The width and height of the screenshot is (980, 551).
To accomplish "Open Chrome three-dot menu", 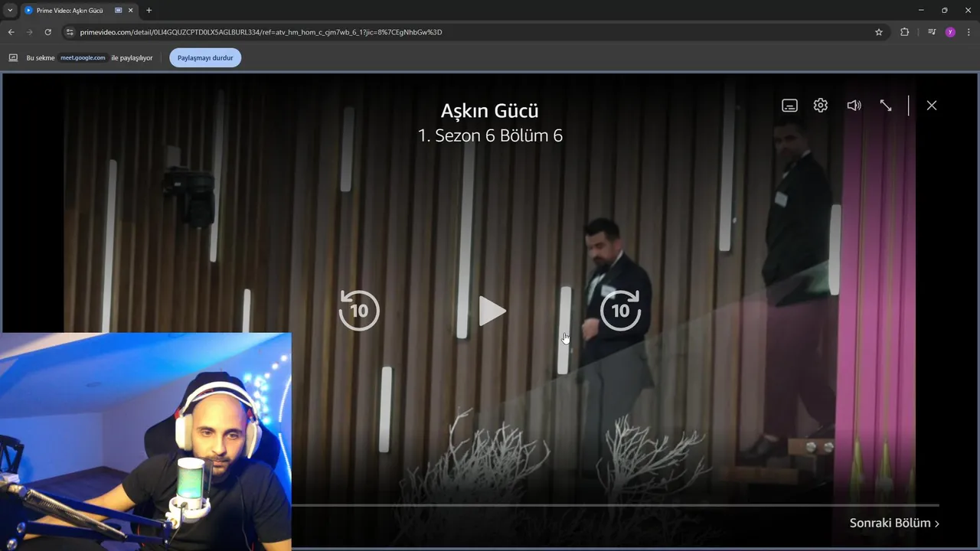I will tap(969, 32).
